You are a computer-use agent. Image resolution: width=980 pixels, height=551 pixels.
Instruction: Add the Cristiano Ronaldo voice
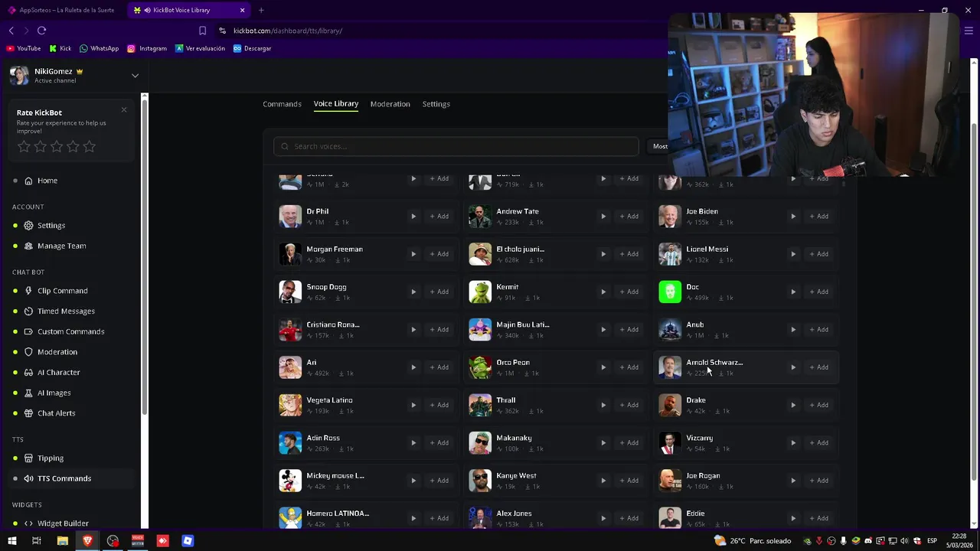point(439,330)
